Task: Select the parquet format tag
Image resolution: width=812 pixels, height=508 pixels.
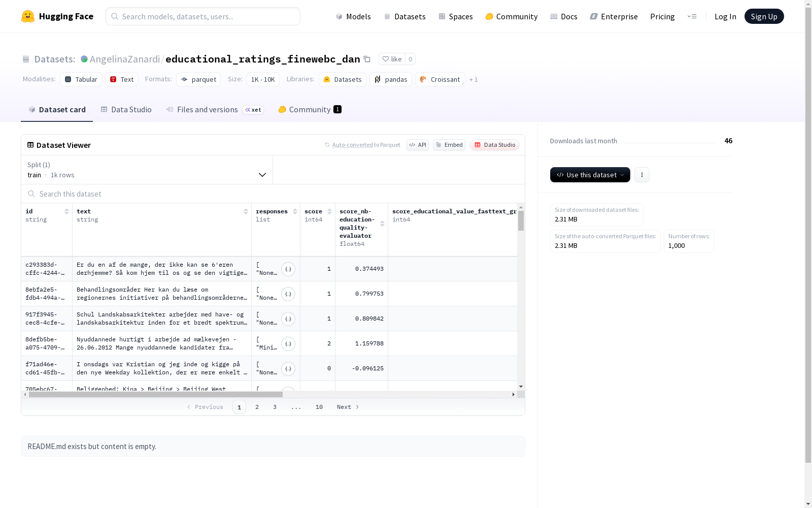Action: pos(198,79)
